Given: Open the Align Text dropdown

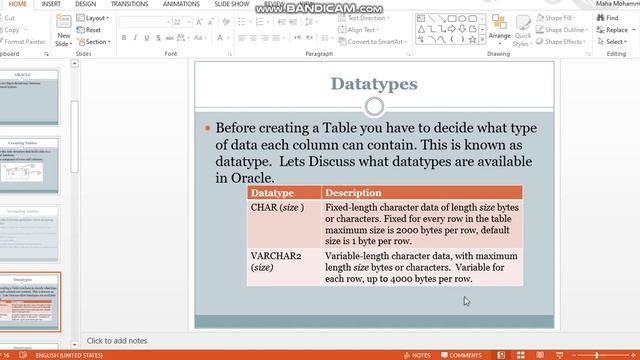Looking at the screenshot, I should (x=358, y=30).
